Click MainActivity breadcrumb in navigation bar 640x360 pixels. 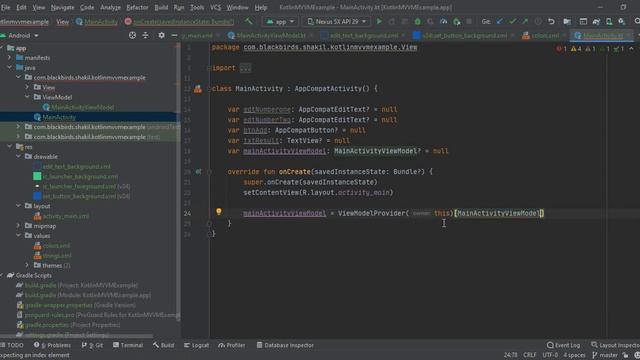point(97,22)
